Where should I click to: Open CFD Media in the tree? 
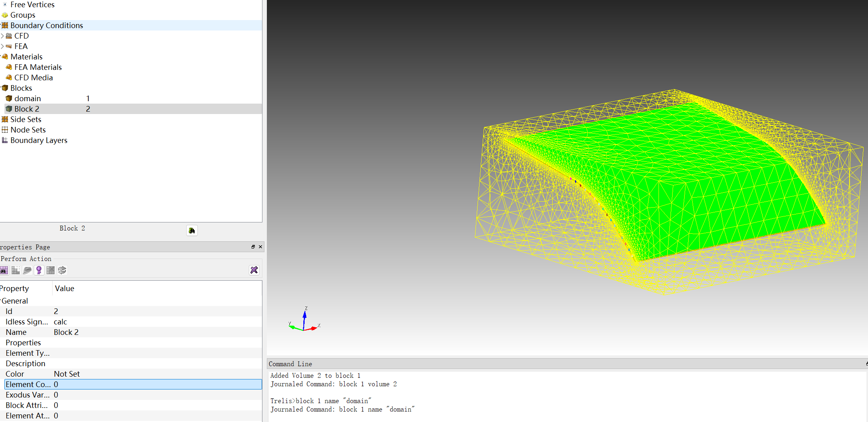(34, 77)
